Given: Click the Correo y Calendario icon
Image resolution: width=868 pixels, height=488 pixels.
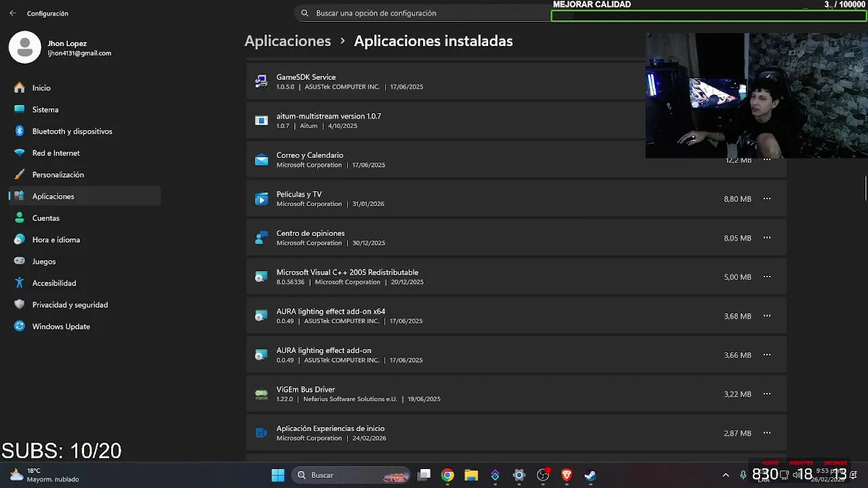Looking at the screenshot, I should tap(261, 160).
